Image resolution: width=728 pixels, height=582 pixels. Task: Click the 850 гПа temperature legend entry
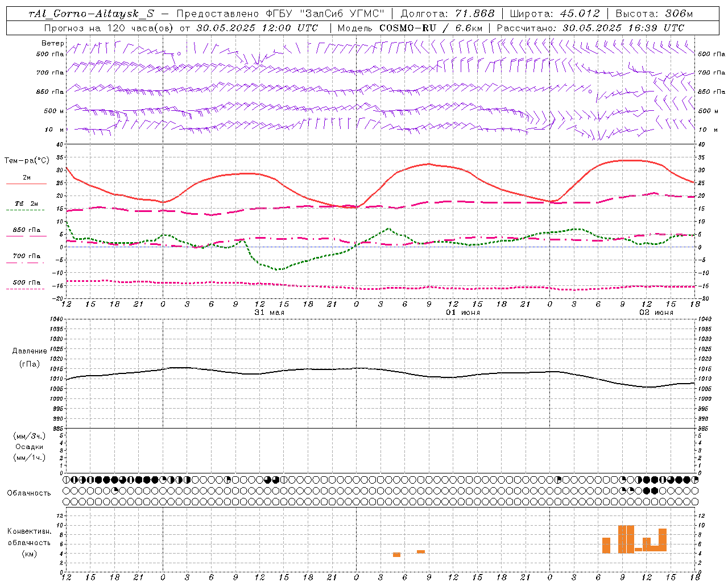(27, 230)
